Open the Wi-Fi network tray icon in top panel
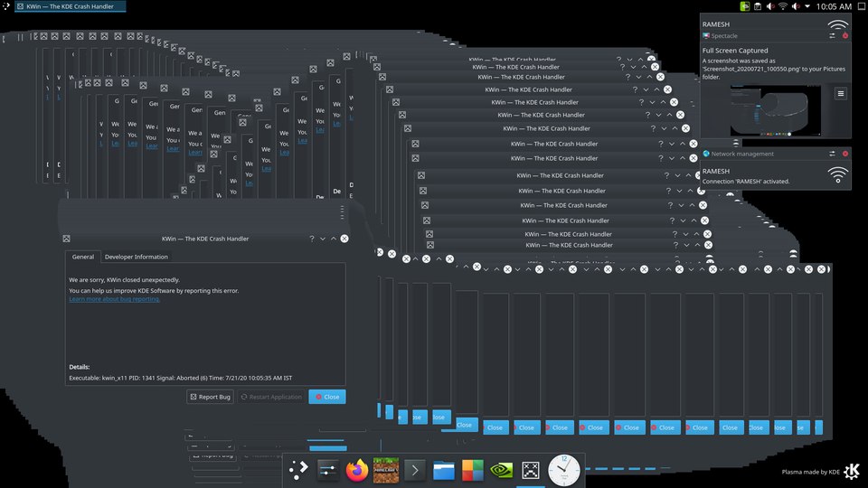Screen dimensions: 868x488 click(783, 6)
